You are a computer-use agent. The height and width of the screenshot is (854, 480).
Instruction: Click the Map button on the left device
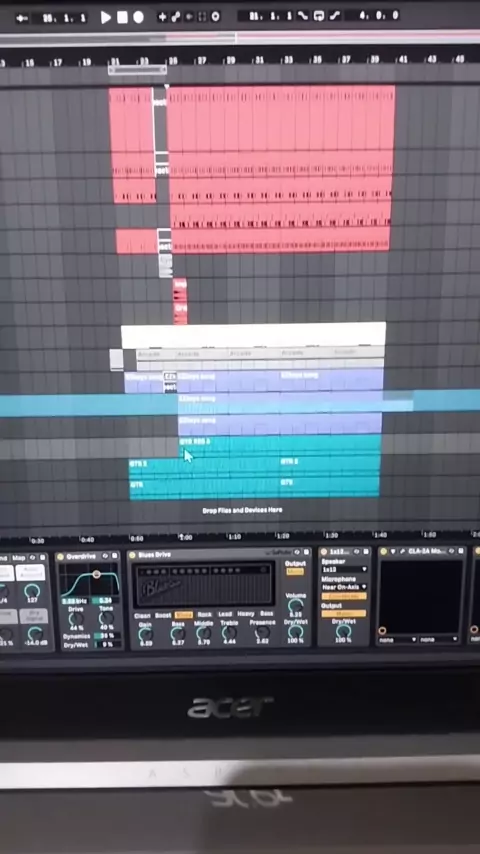[19, 558]
